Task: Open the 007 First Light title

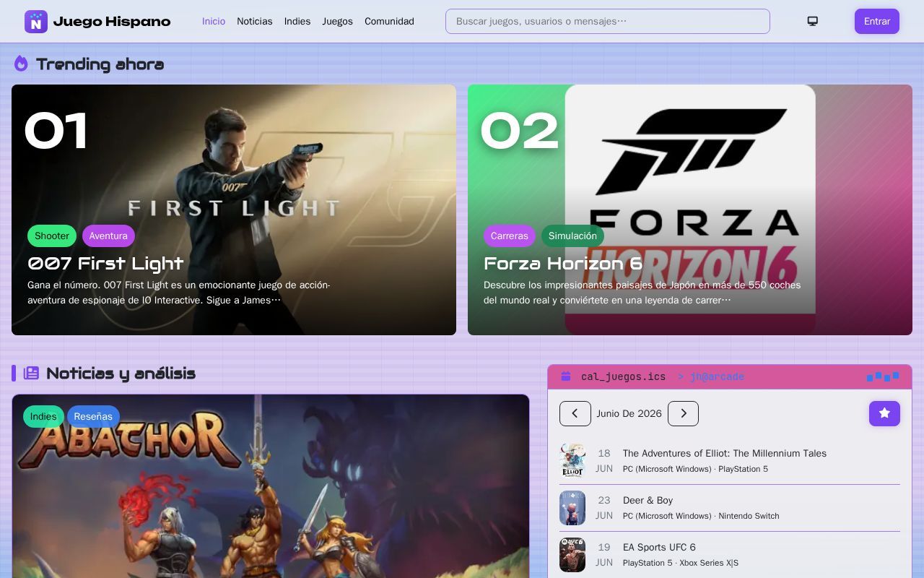Action: click(105, 263)
